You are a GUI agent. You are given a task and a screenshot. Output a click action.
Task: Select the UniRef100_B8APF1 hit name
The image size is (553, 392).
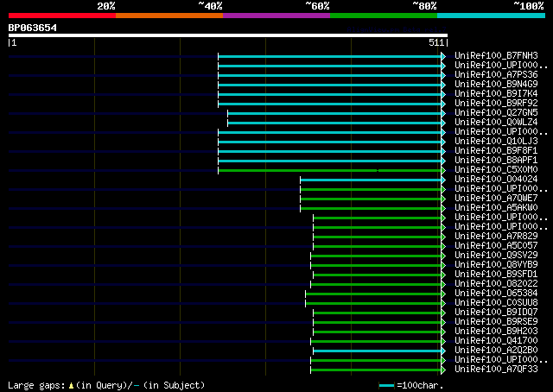496,161
